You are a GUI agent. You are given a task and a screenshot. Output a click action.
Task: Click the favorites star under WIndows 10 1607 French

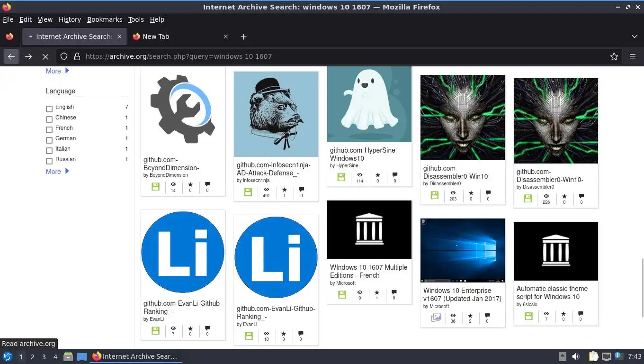377,293
